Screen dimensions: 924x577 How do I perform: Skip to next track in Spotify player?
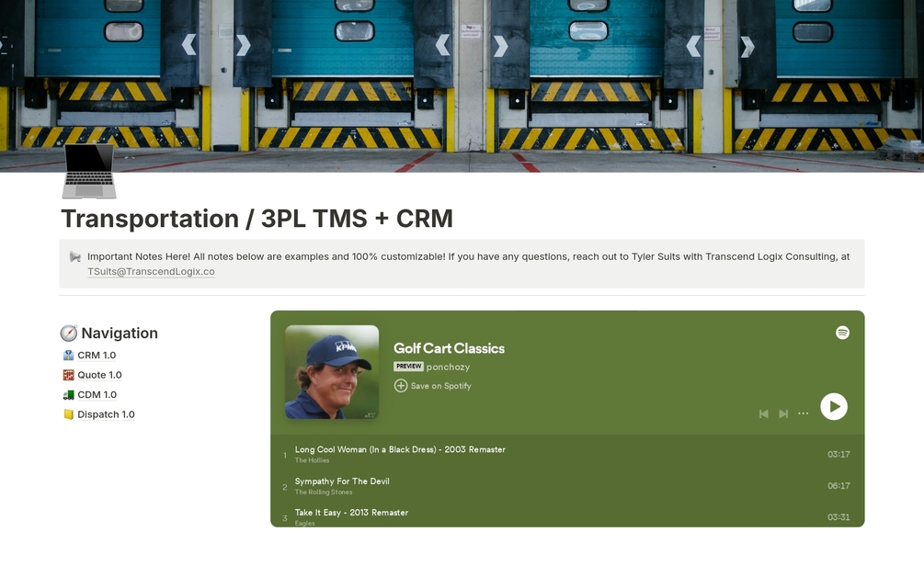pos(783,413)
